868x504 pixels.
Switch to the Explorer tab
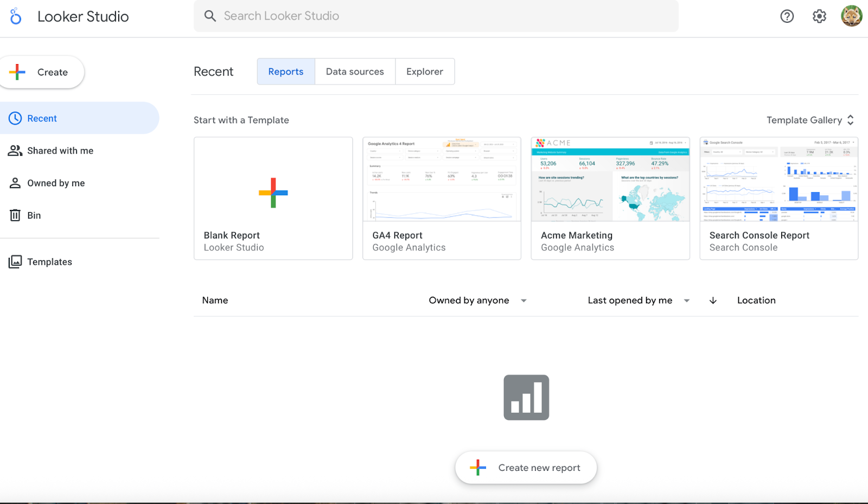pyautogui.click(x=425, y=72)
